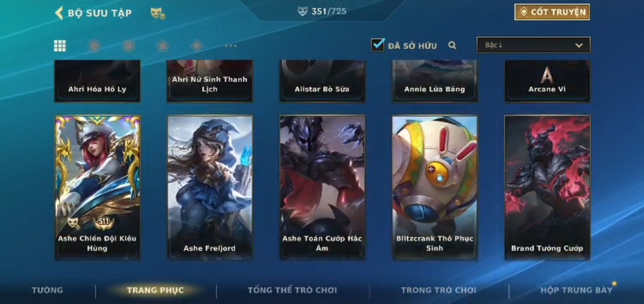Viewport: 644px width, 304px height.
Task: Open the Hộp Trưng Bày tab
Action: coord(576,290)
